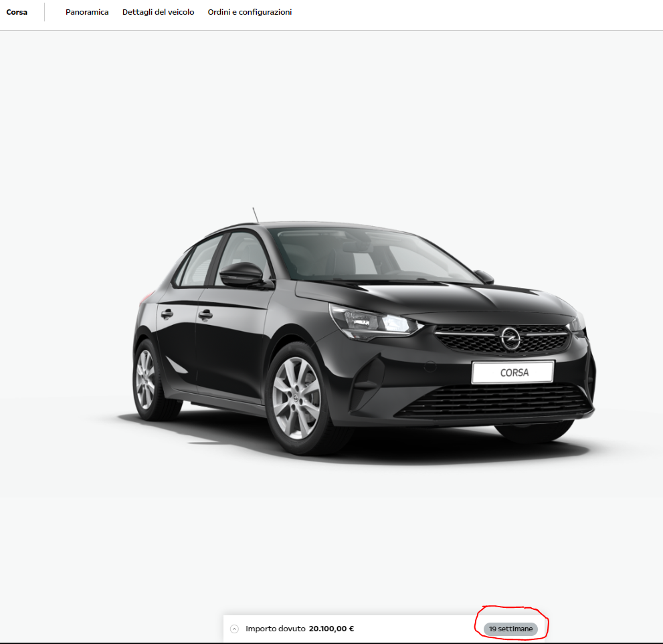Open the Panoramica tab
Screen dimensions: 663x644
tap(87, 12)
